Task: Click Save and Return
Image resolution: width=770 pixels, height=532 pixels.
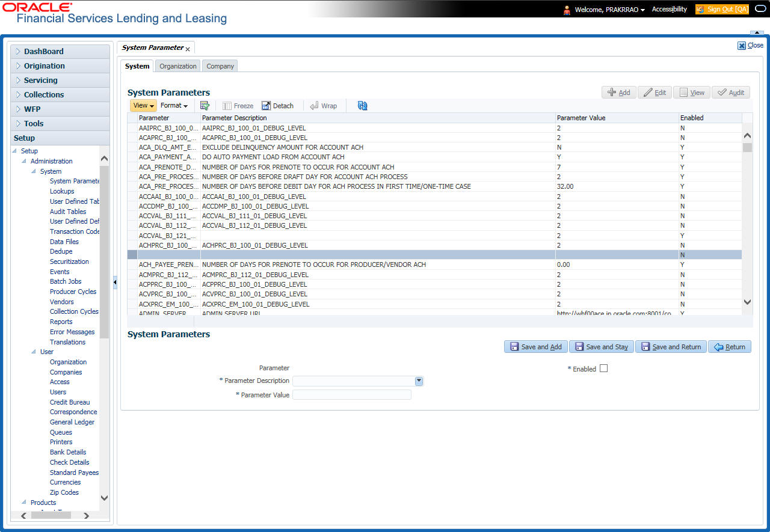Action: coord(671,347)
